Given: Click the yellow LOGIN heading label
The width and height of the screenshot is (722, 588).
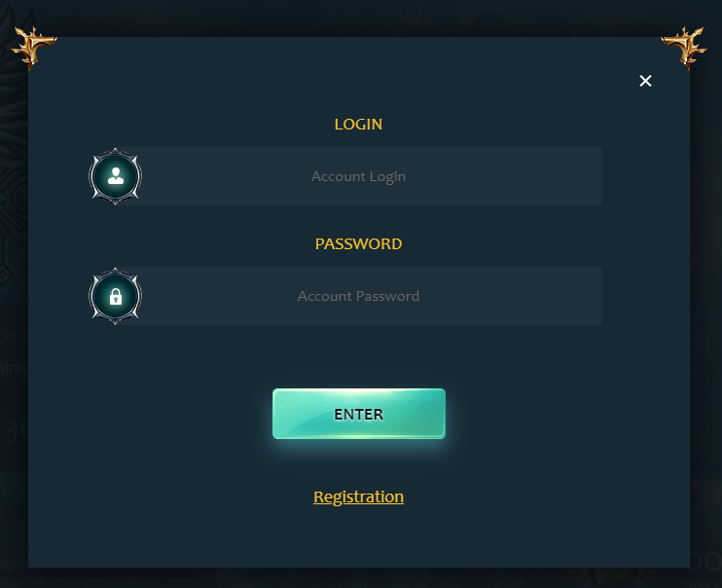Looking at the screenshot, I should coord(358,125).
